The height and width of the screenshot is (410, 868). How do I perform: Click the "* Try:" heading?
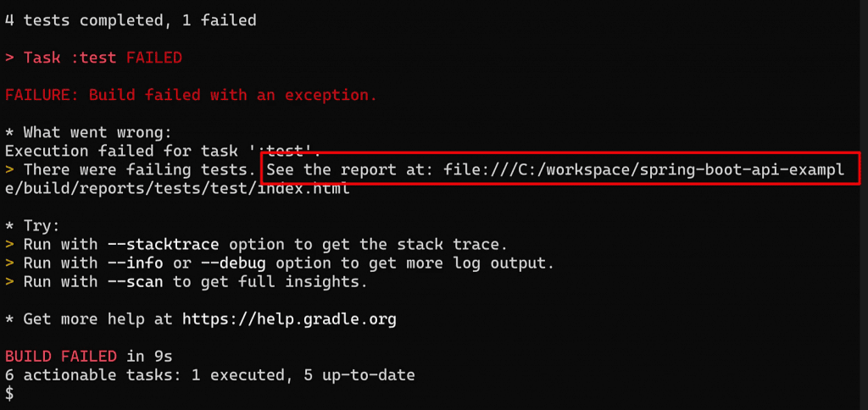[32, 226]
